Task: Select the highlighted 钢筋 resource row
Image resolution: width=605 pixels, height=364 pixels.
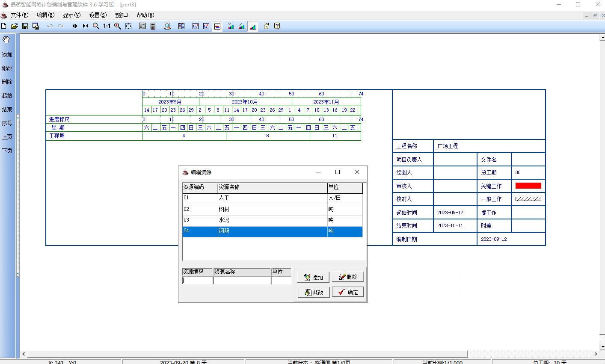Action: coord(273,231)
